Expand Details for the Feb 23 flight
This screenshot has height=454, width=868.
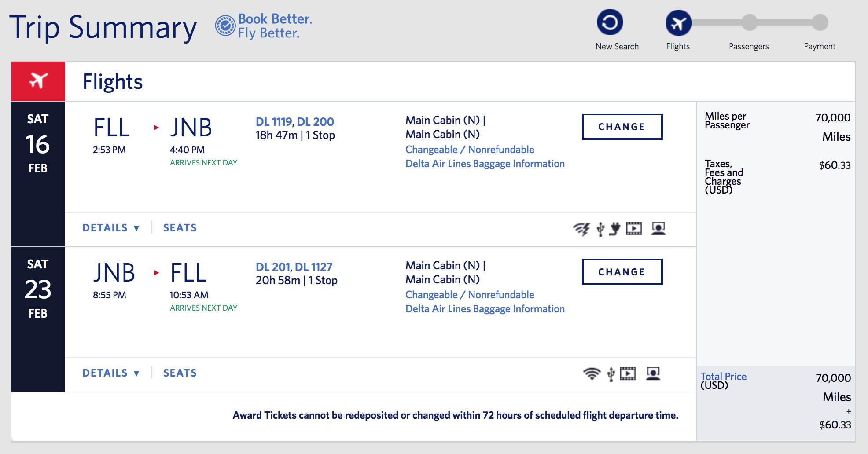(x=111, y=373)
